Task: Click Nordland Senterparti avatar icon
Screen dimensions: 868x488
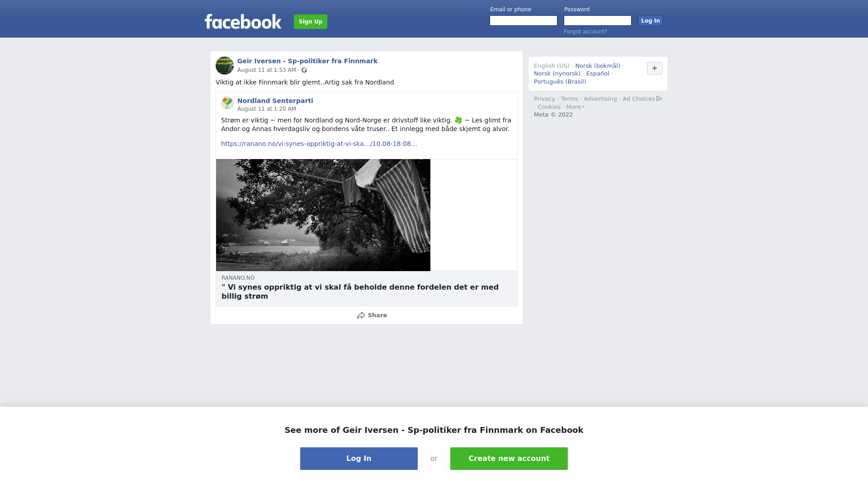Action: 227,103
